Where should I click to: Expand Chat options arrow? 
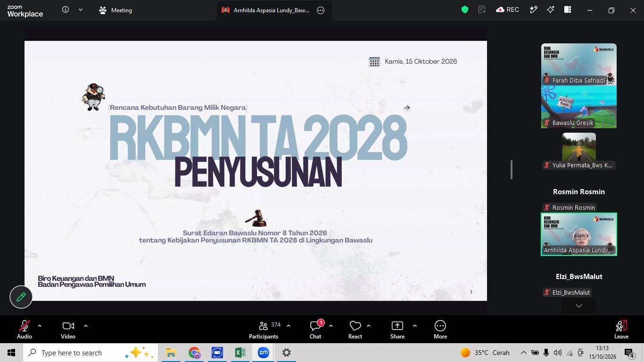tap(331, 326)
